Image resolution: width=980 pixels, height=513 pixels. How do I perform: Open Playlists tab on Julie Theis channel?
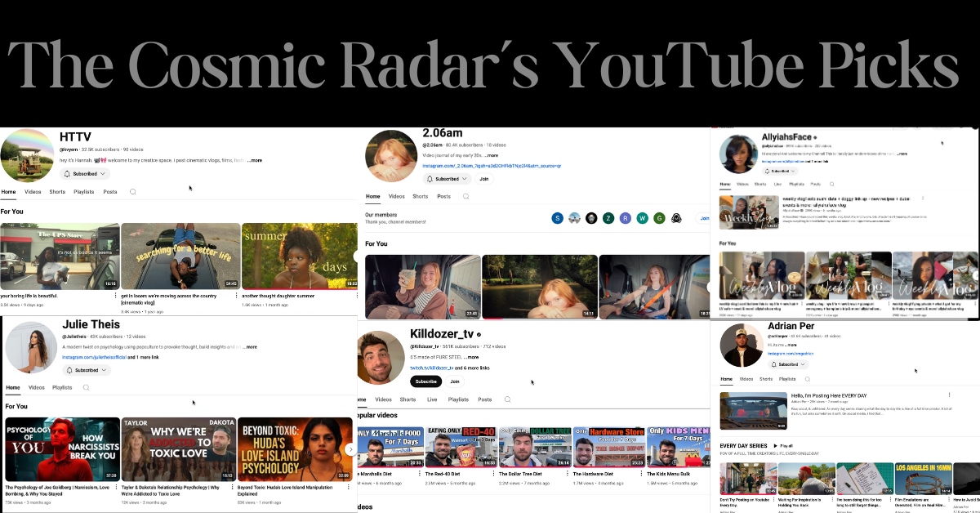pos(62,387)
